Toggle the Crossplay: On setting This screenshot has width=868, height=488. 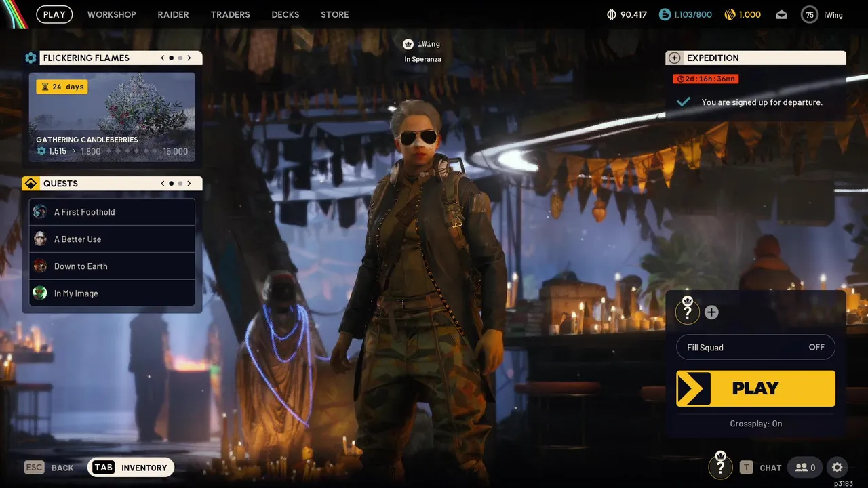click(755, 424)
